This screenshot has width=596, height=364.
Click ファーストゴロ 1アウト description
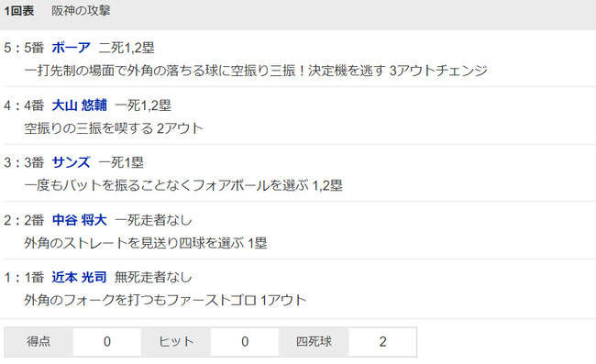[165, 300]
